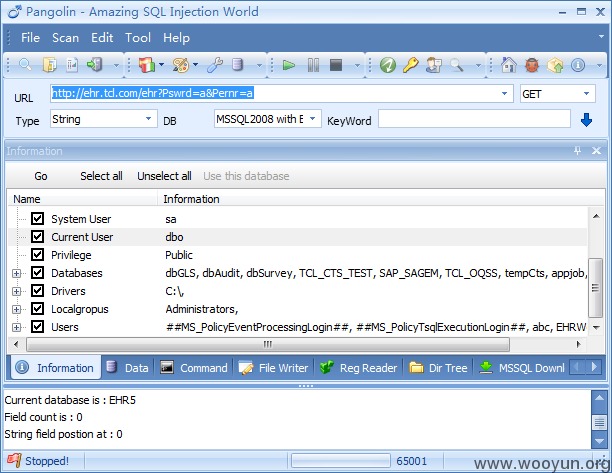The image size is (612, 473).
Task: Click the paint palette toolbar icon
Action: pos(180,65)
